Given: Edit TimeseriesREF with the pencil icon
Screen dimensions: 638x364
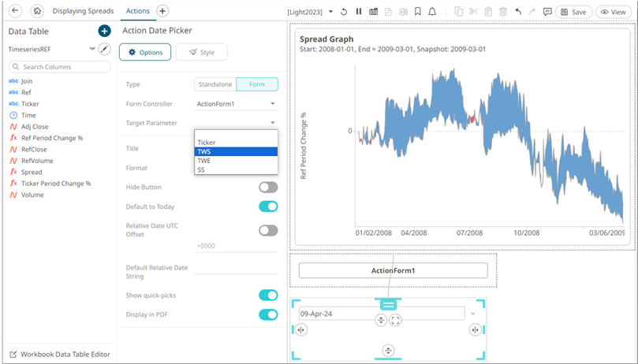Looking at the screenshot, I should (104, 49).
